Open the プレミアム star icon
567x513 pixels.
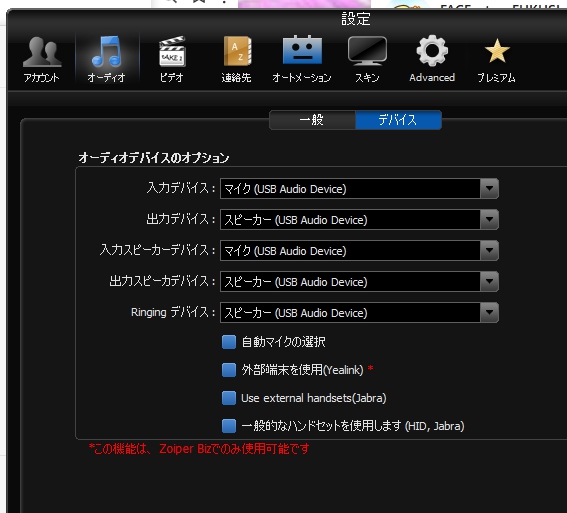(x=497, y=51)
